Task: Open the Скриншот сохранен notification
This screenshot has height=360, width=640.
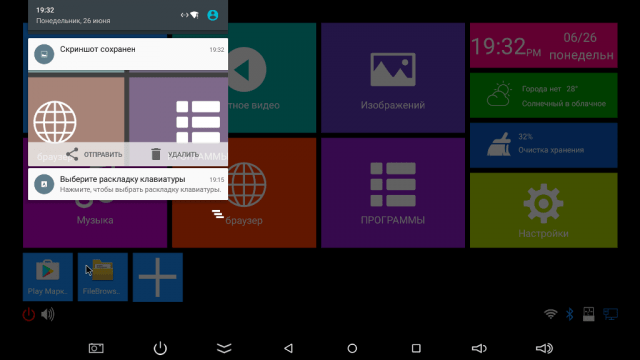Action: pyautogui.click(x=128, y=54)
